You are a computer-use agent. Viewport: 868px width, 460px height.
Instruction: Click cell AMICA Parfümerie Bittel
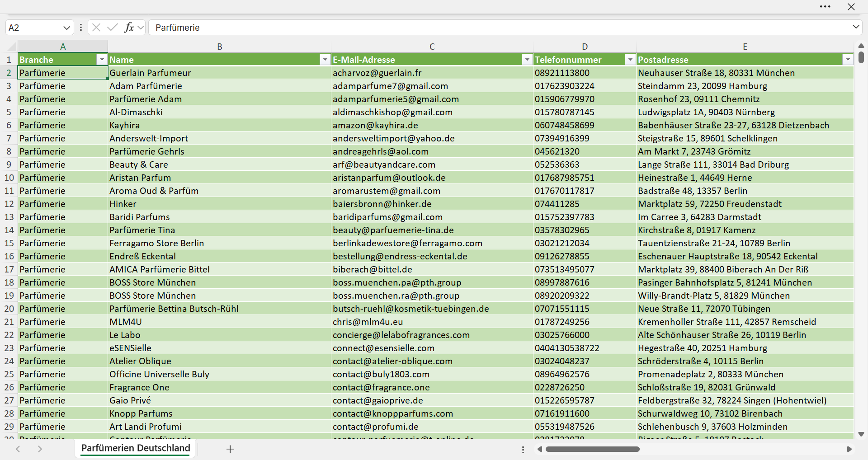point(220,269)
